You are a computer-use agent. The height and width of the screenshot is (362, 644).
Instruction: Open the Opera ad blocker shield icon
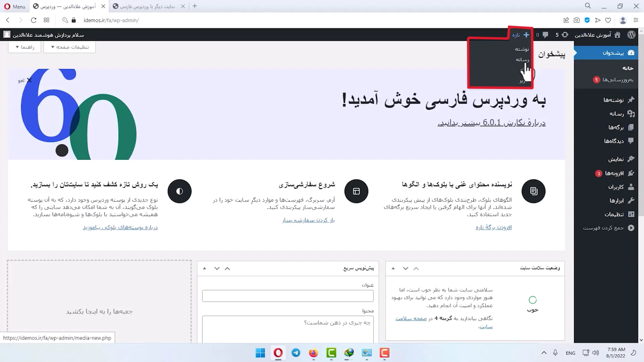coord(587,20)
